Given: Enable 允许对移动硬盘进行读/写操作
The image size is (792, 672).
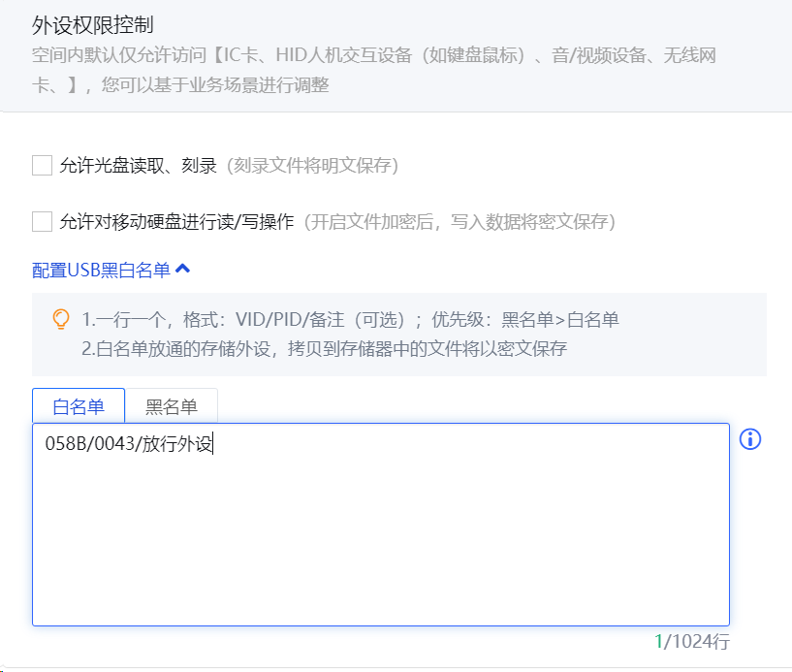Looking at the screenshot, I should click(42, 222).
